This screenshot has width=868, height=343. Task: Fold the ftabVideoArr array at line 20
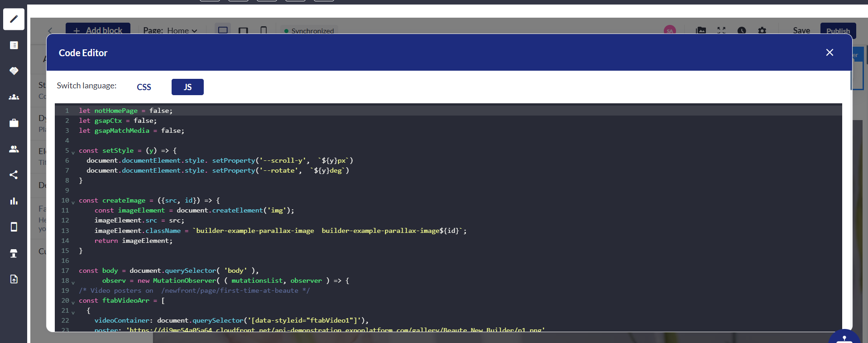point(73,303)
